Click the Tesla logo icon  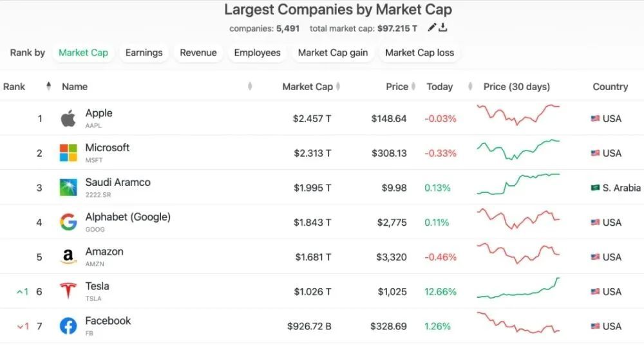(x=68, y=291)
